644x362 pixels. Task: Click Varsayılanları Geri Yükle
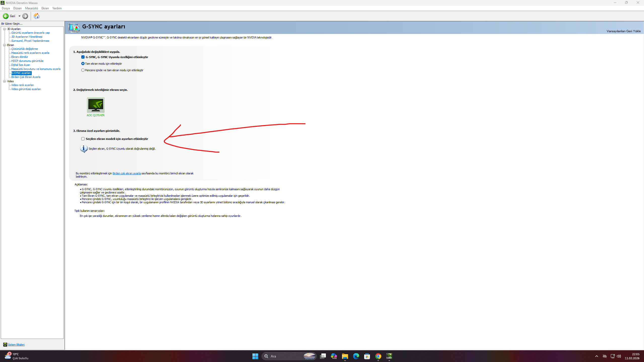(x=623, y=31)
